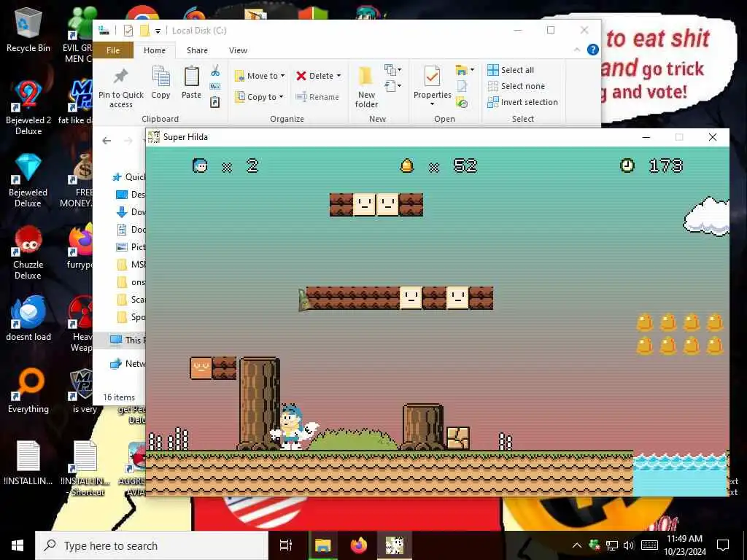This screenshot has height=560, width=747.
Task: Switch to the View ribbon tab
Action: [x=238, y=50]
